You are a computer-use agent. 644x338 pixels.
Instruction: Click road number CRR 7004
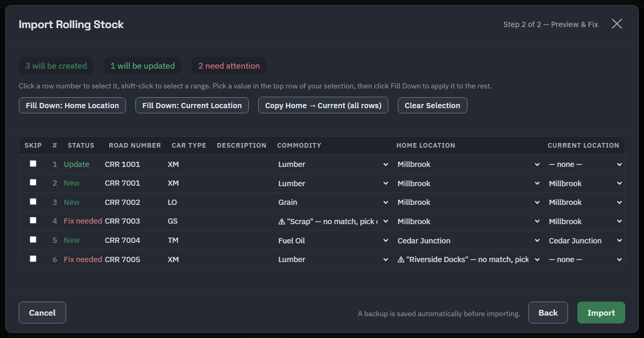point(122,240)
